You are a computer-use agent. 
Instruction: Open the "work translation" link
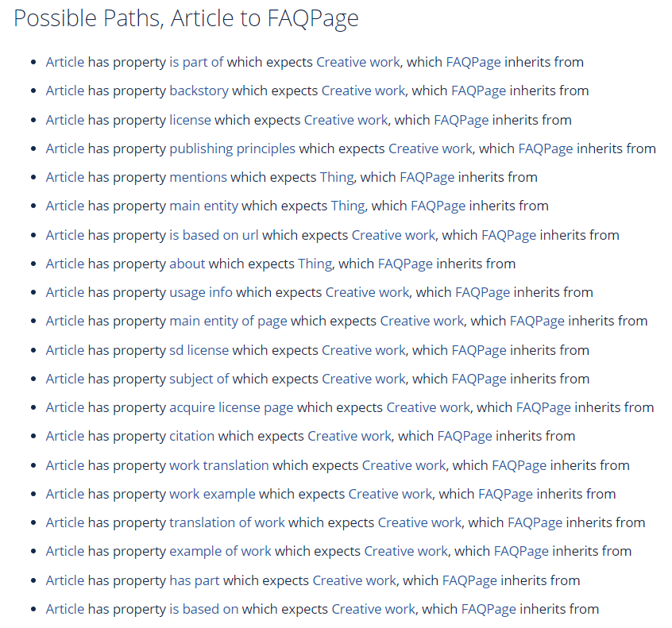click(x=219, y=466)
